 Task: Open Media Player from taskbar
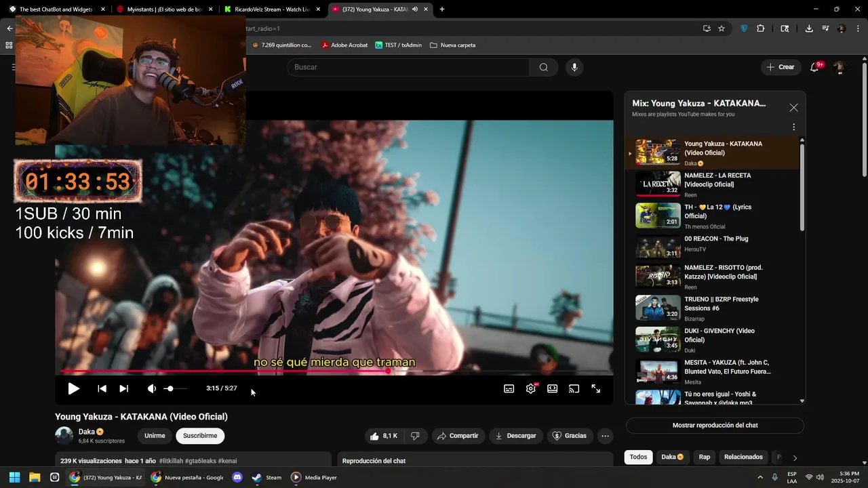pyautogui.click(x=314, y=477)
